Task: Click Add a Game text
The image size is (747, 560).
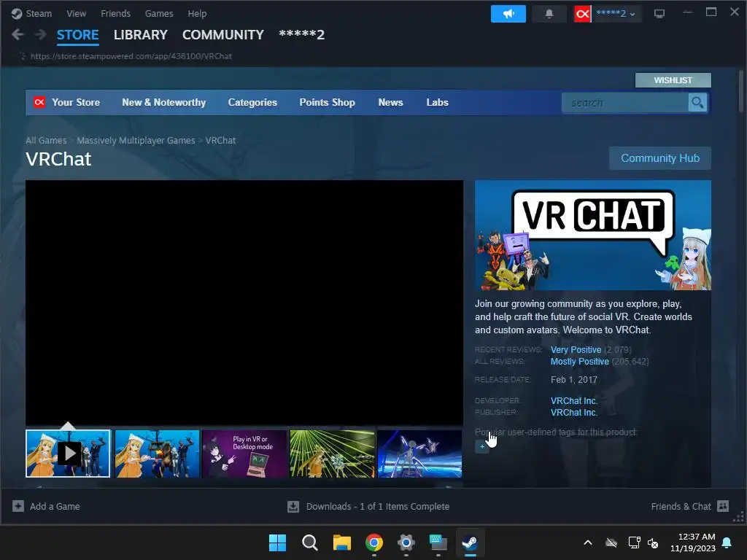Action: tap(55, 506)
